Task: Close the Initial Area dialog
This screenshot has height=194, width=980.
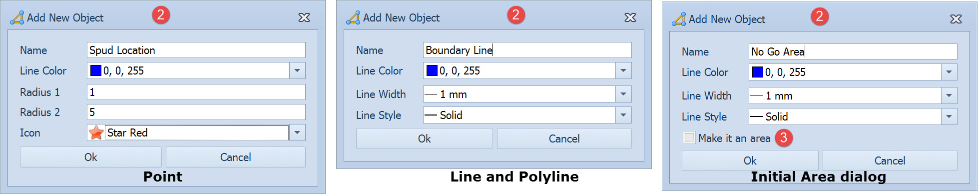Action: 956,19
